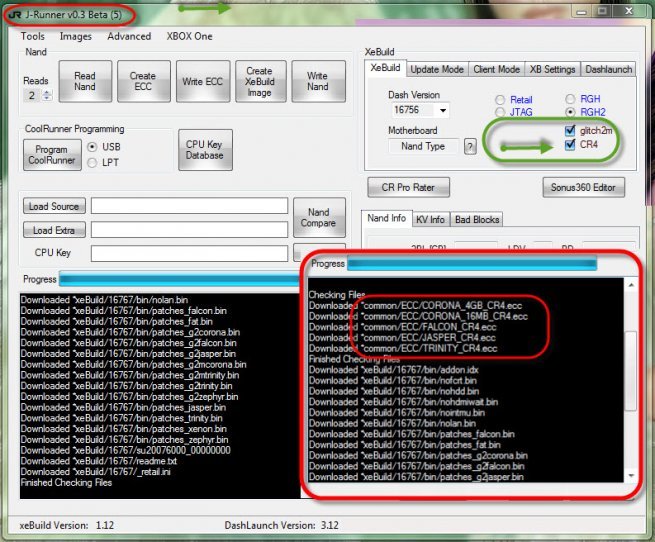Click the Write Nand button
The width and height of the screenshot is (655, 542).
pyautogui.click(x=318, y=81)
